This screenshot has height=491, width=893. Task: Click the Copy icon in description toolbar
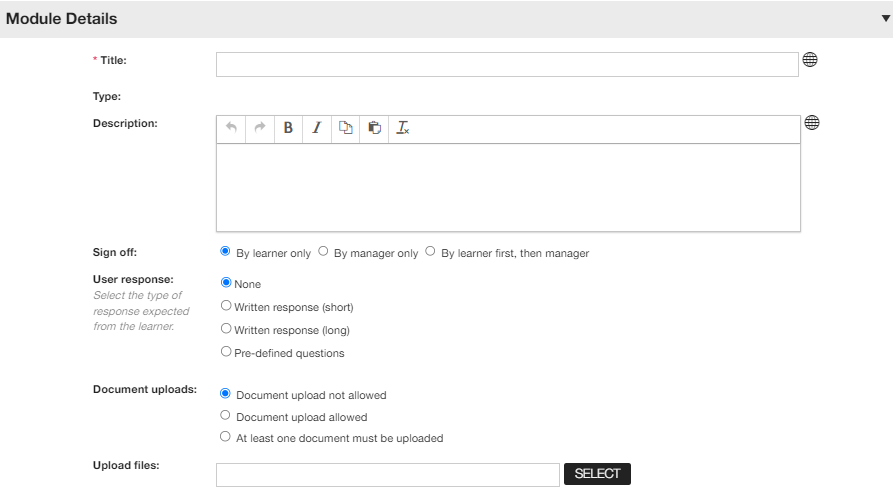346,128
